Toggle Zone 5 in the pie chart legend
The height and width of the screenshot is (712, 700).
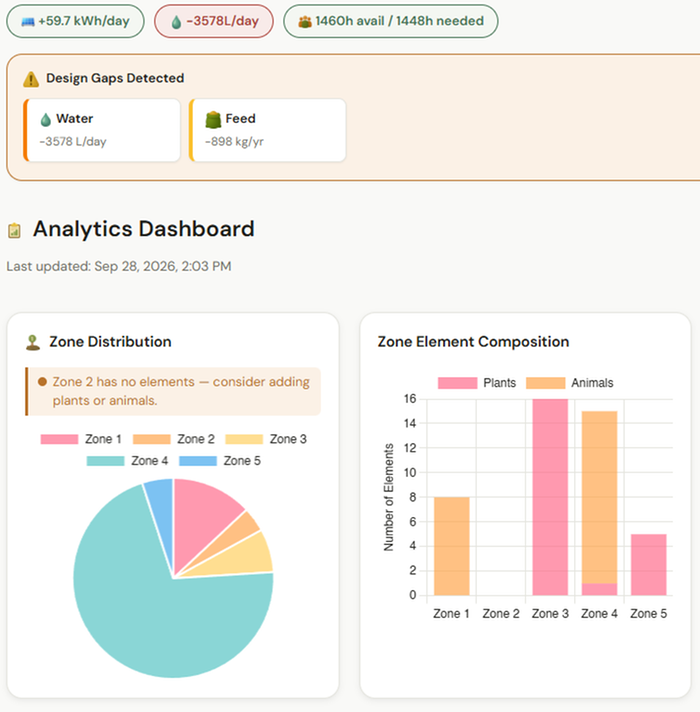coord(220,461)
